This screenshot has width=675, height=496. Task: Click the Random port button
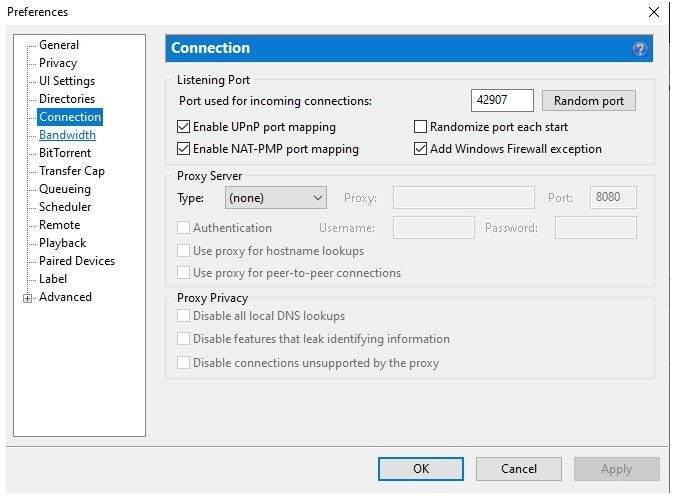click(588, 101)
